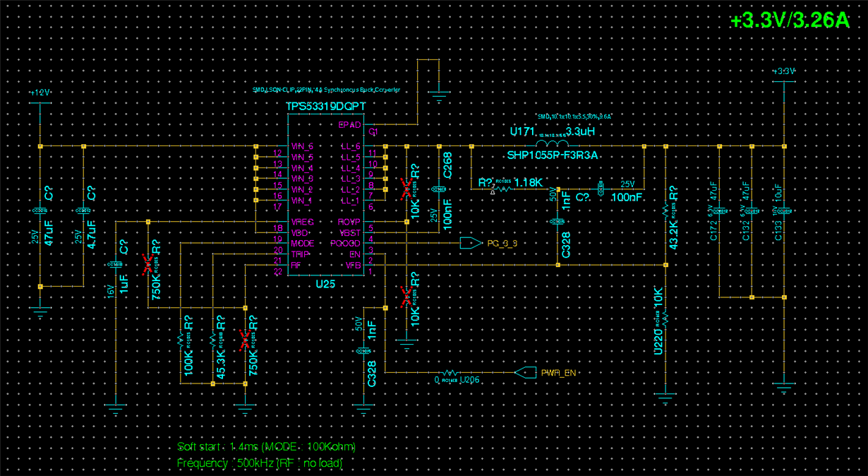
Task: Select the C132 output capacitor symbol
Action: [x=752, y=210]
